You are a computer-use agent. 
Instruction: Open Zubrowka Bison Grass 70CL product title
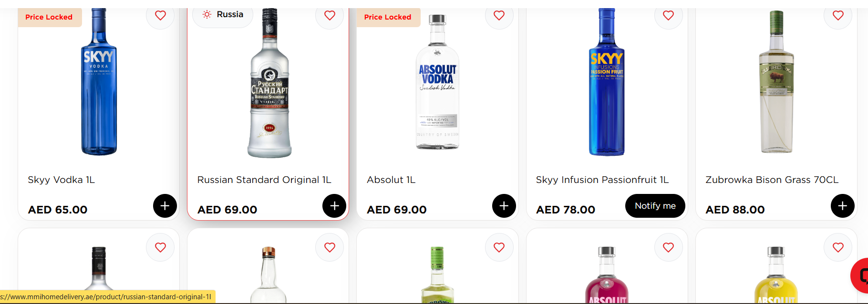pyautogui.click(x=772, y=180)
